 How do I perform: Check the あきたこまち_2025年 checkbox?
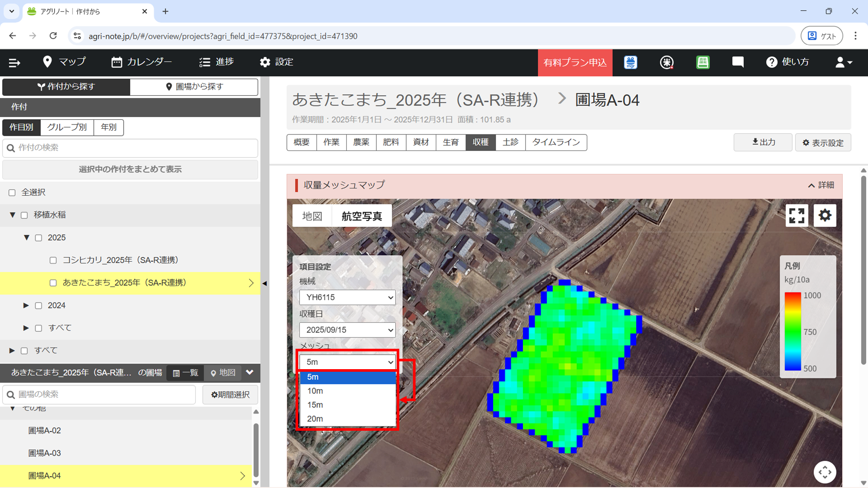point(53,283)
